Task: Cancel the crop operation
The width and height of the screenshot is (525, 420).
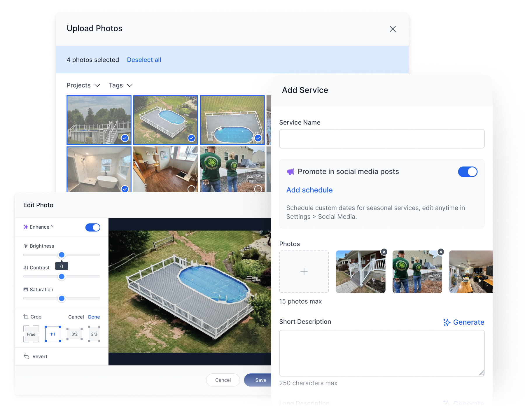Action: tap(76, 317)
